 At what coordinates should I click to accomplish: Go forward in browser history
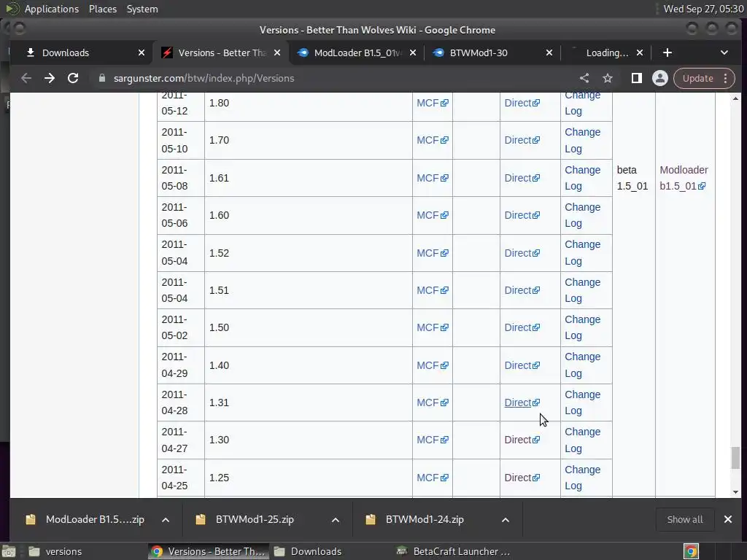point(50,78)
